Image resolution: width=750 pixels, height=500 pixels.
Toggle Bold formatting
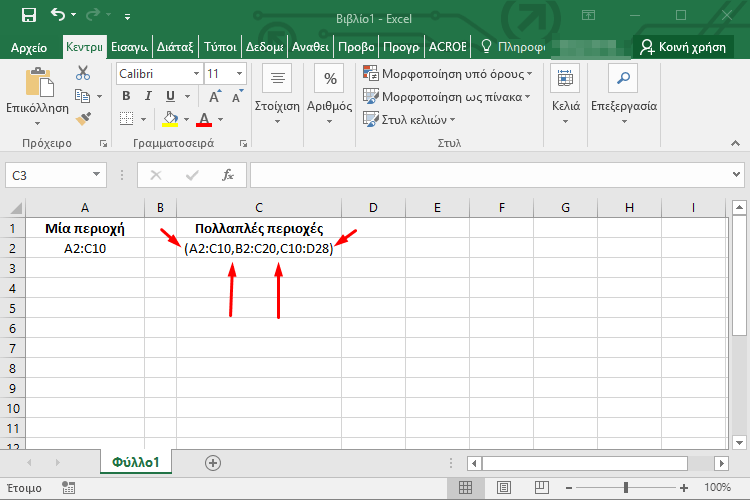tap(126, 96)
